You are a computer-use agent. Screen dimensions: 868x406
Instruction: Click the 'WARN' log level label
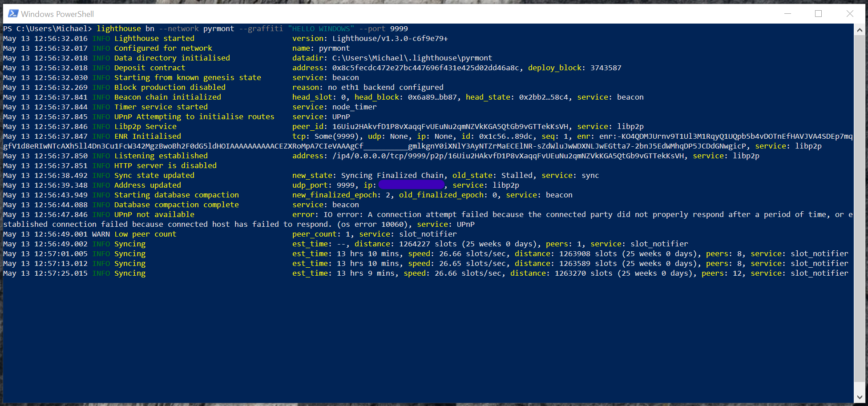pos(101,234)
